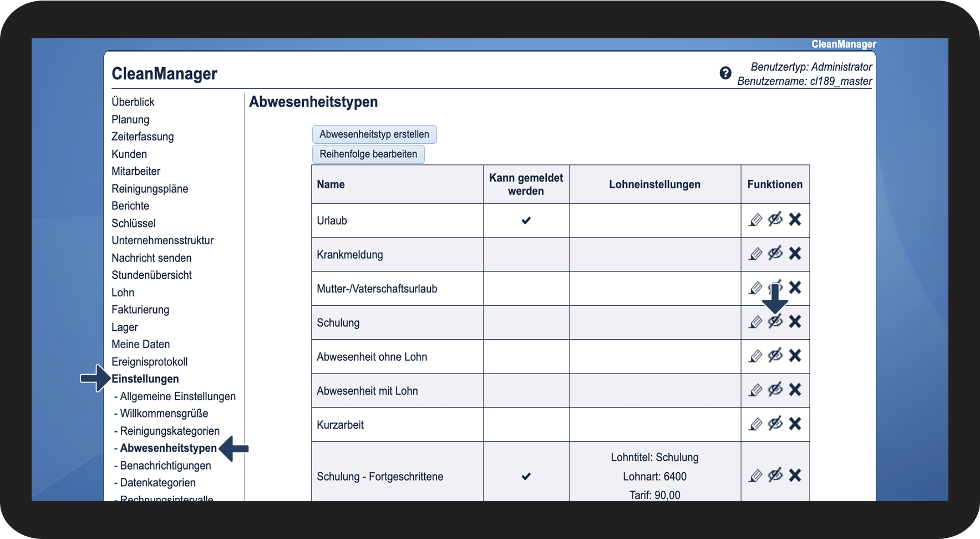The height and width of the screenshot is (539, 980).
Task: Open Lager in the sidebar
Action: coord(125,328)
